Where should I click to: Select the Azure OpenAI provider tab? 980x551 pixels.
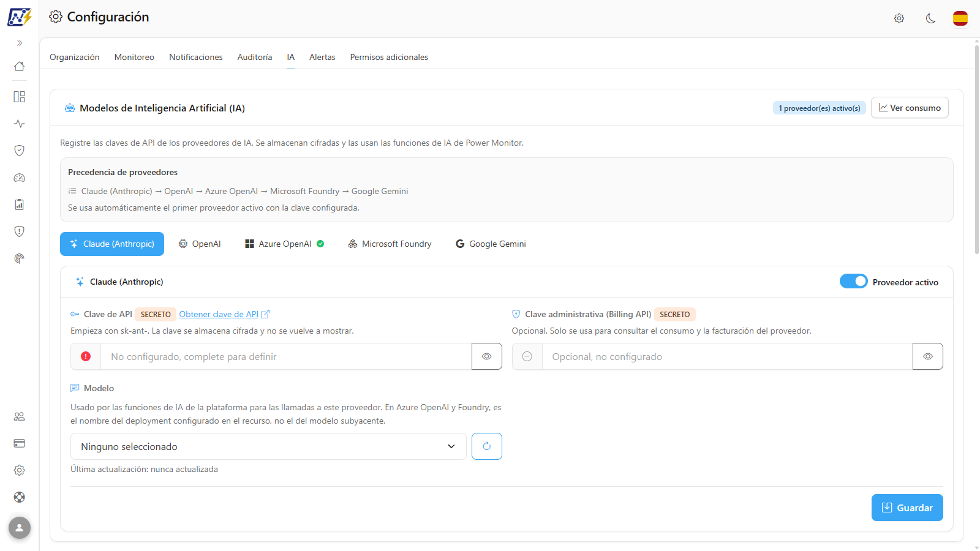pyautogui.click(x=285, y=244)
